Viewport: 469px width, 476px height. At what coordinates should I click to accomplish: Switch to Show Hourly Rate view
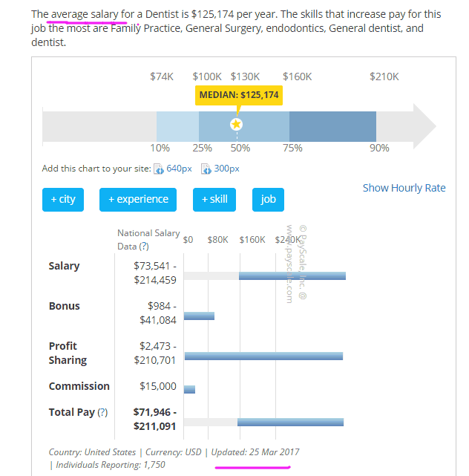tap(404, 188)
